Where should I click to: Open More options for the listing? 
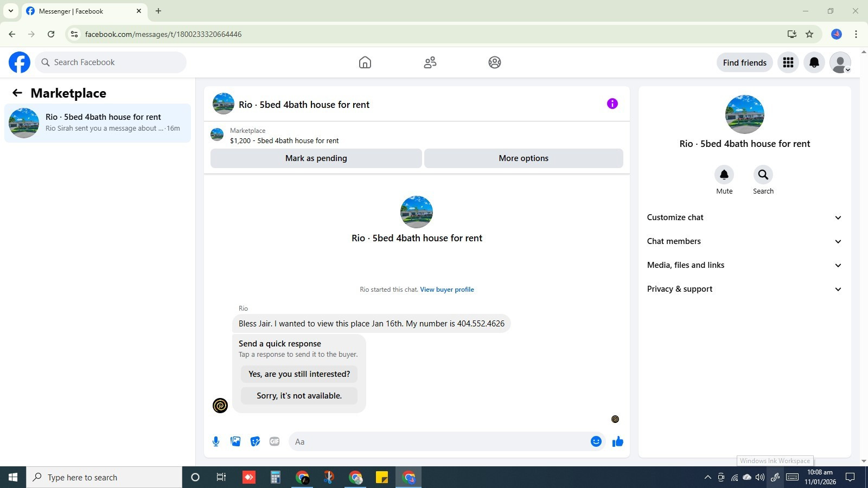coord(524,158)
